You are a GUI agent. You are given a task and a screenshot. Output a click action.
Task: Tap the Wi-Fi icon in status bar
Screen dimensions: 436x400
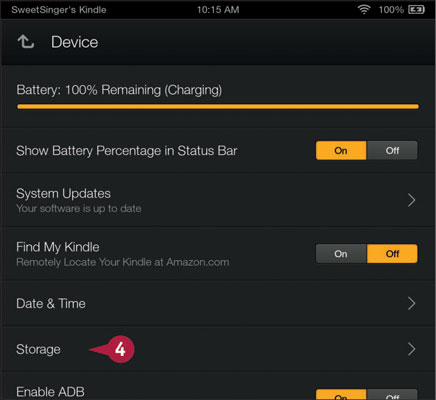coord(364,10)
